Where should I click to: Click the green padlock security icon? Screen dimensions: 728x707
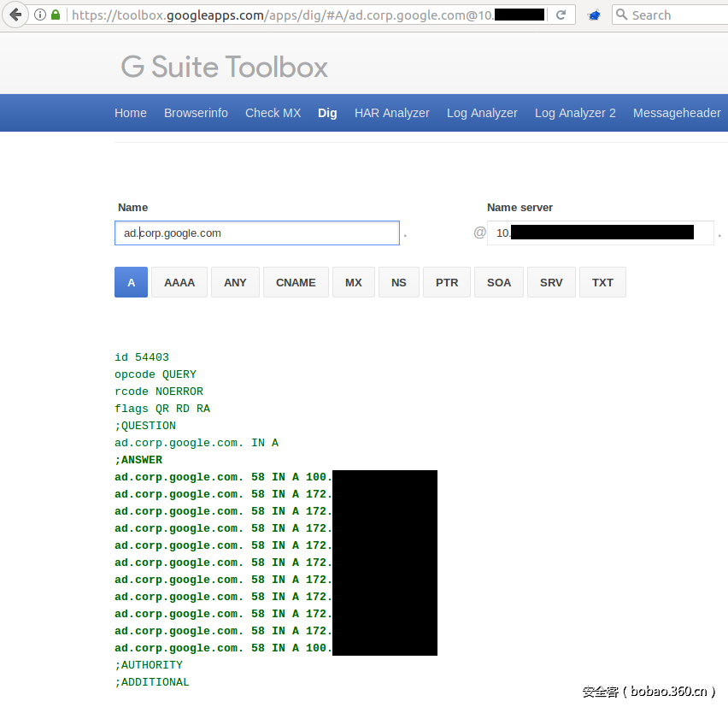coord(56,15)
